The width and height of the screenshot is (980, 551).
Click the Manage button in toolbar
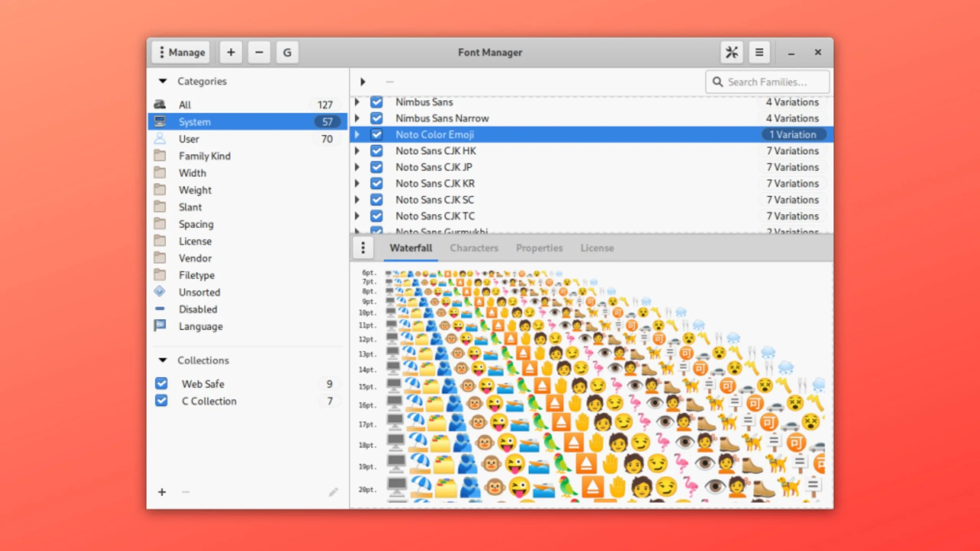click(x=182, y=52)
